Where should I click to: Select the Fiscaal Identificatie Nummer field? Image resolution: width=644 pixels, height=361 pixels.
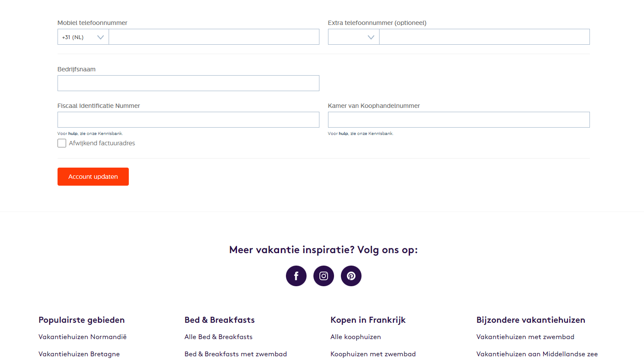coord(188,120)
